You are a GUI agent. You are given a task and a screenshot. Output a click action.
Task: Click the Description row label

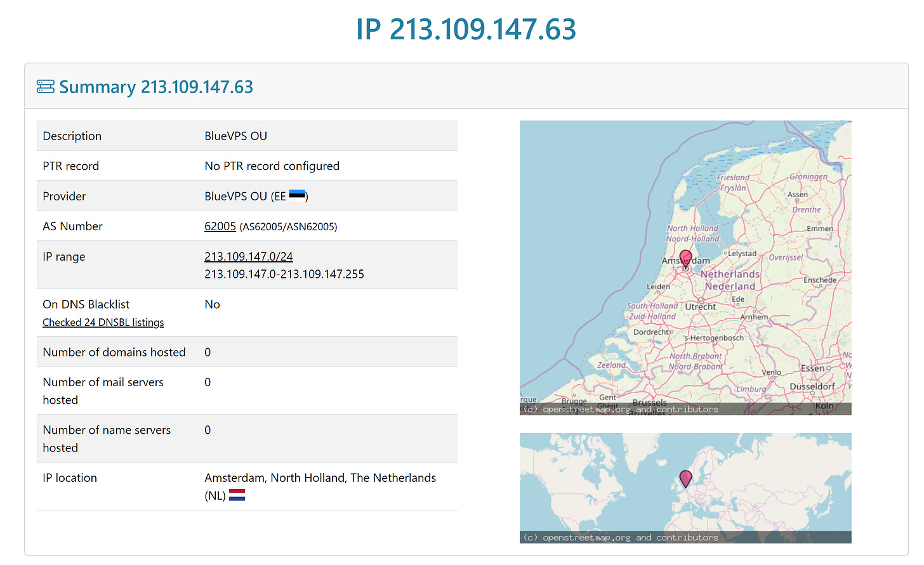[72, 136]
